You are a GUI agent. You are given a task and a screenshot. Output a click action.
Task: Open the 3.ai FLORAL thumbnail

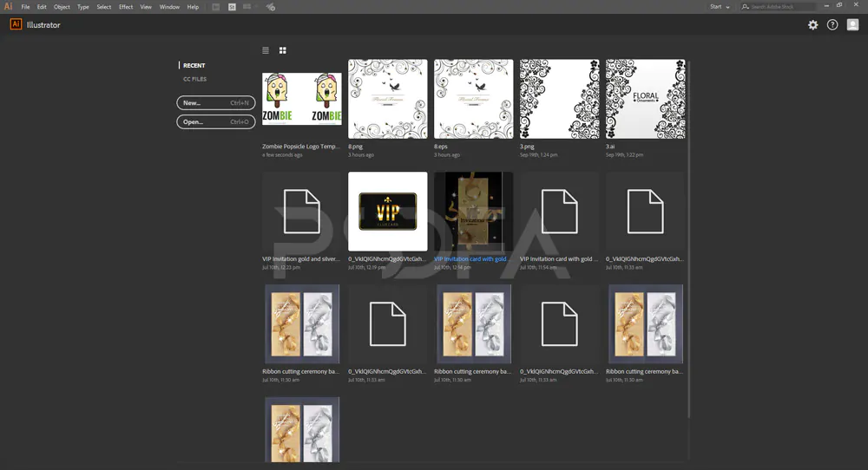click(x=646, y=99)
